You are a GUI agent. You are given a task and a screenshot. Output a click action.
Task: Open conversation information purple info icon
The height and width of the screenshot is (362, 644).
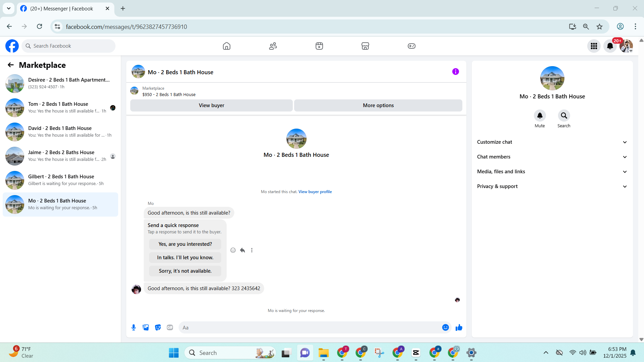pos(456,72)
